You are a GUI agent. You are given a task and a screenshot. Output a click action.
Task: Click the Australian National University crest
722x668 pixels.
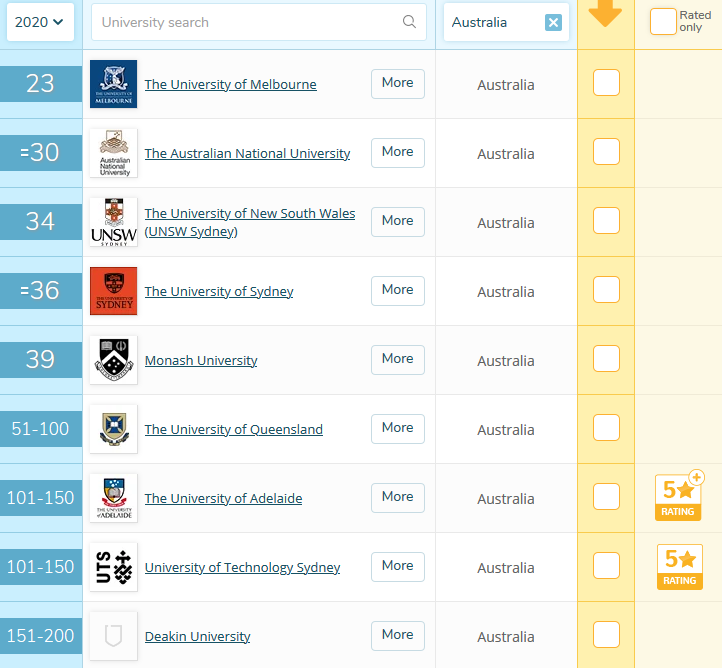pyautogui.click(x=113, y=153)
